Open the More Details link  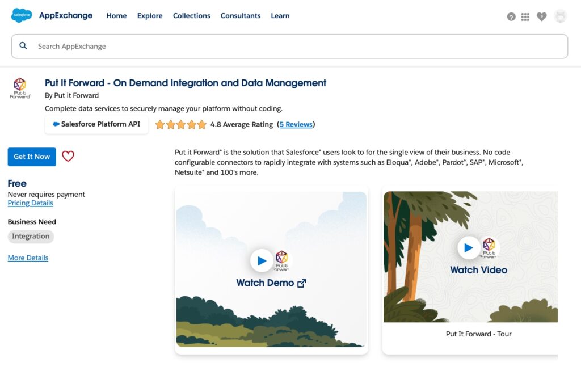(x=28, y=258)
